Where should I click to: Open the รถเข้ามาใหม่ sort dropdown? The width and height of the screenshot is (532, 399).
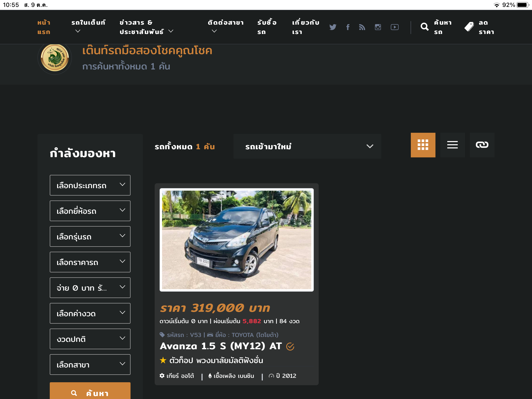point(307,146)
